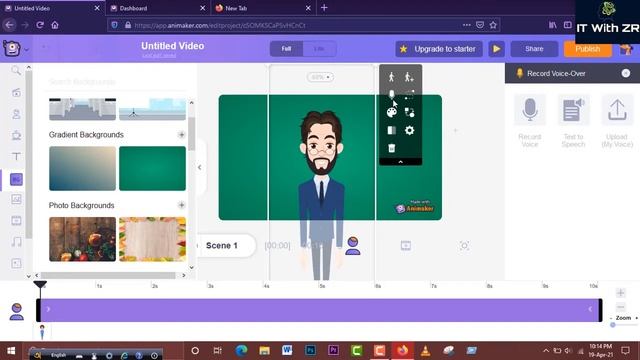Screen dimensions: 640x360
Task: Expand Gradient Backgrounds with plus button
Action: pos(181,135)
